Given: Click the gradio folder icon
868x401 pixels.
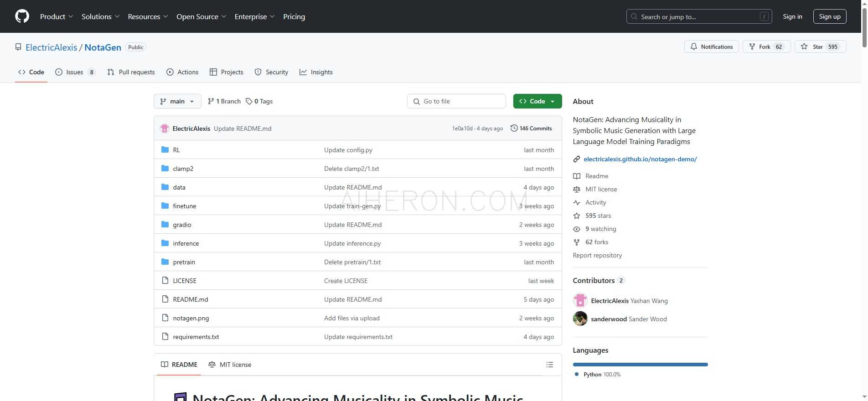Looking at the screenshot, I should (165, 225).
